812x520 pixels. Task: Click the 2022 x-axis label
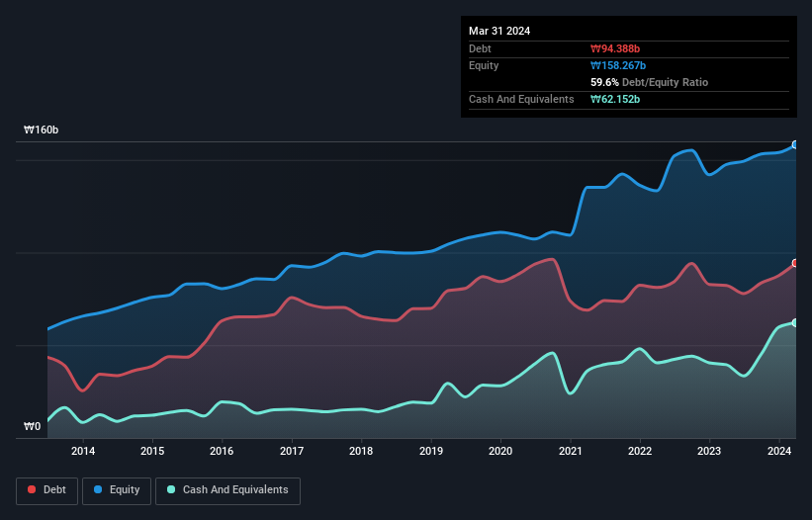click(640, 451)
